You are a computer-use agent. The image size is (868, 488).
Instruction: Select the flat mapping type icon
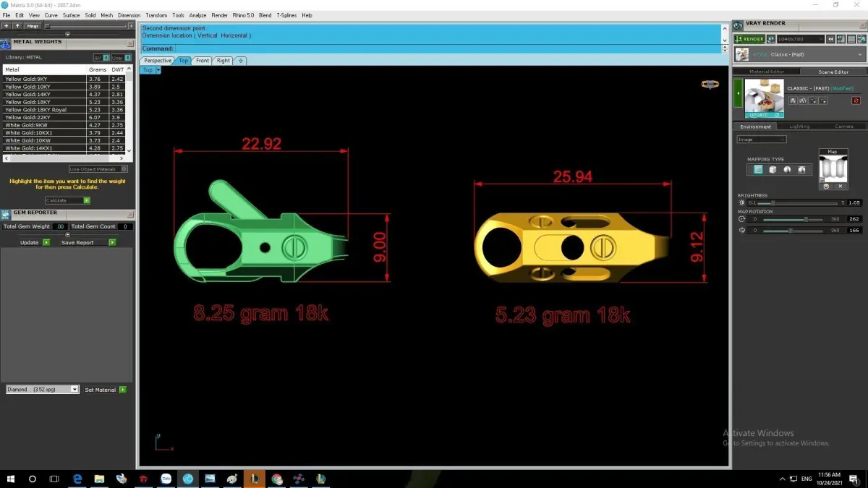pyautogui.click(x=757, y=169)
